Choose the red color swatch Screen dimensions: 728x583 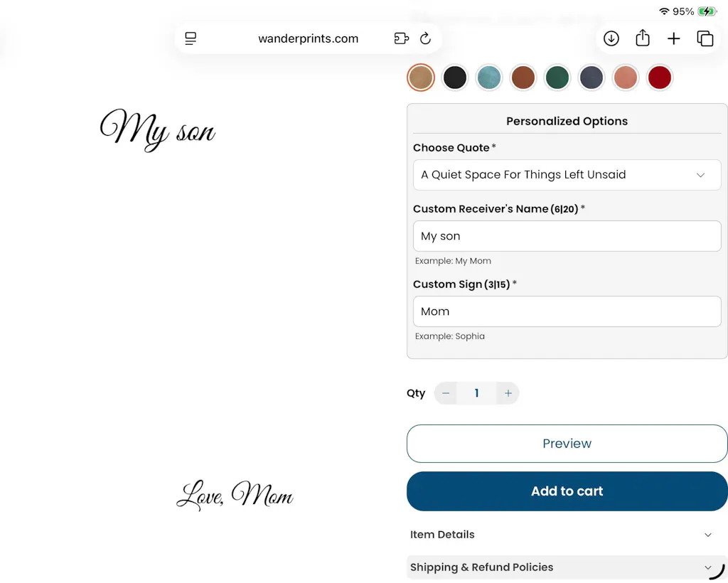point(660,77)
